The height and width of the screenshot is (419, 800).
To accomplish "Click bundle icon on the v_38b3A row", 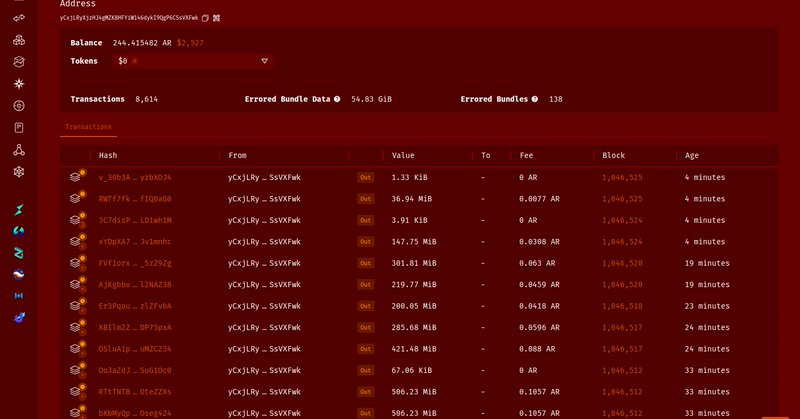I will coord(77,177).
